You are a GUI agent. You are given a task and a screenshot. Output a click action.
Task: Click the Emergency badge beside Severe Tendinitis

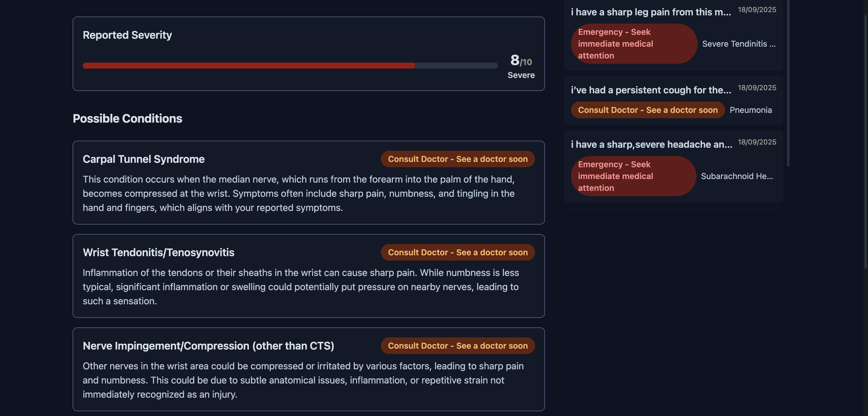(x=634, y=44)
